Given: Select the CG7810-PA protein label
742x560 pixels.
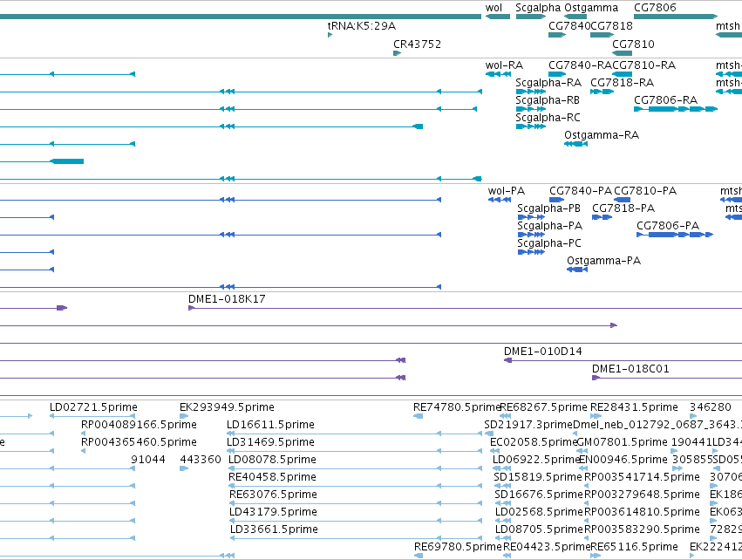Looking at the screenshot, I should (x=645, y=191).
